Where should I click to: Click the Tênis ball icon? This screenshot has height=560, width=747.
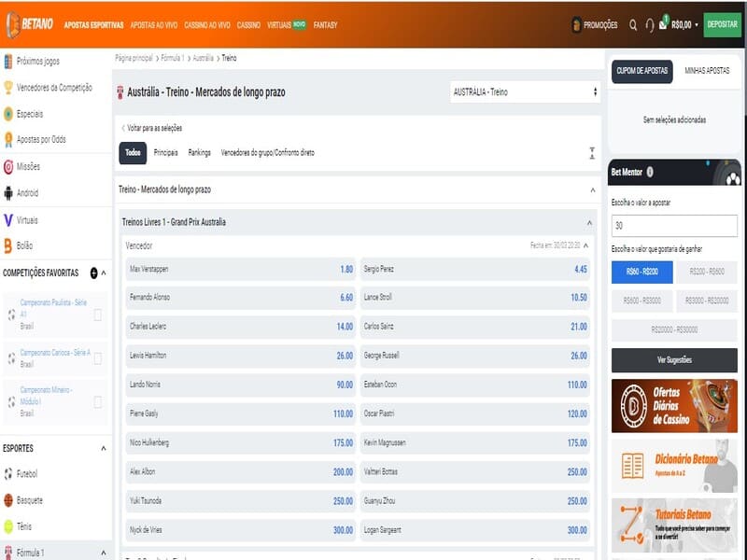[x=8, y=526]
